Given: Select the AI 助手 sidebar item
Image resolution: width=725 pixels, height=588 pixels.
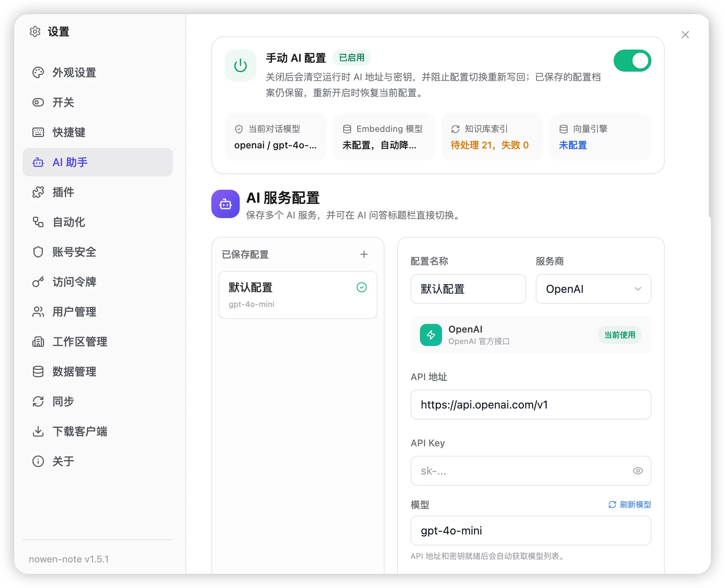Looking at the screenshot, I should [x=97, y=162].
